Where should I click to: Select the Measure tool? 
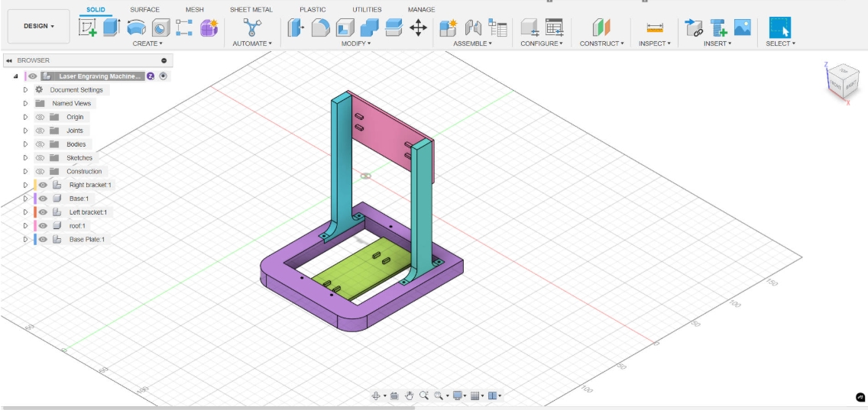[655, 27]
